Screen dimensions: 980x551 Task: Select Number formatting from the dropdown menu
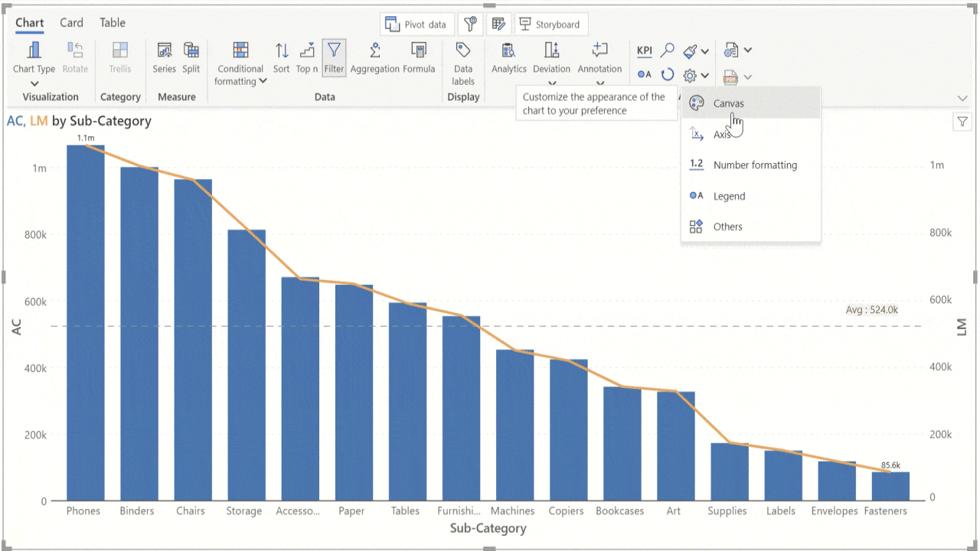click(x=754, y=165)
